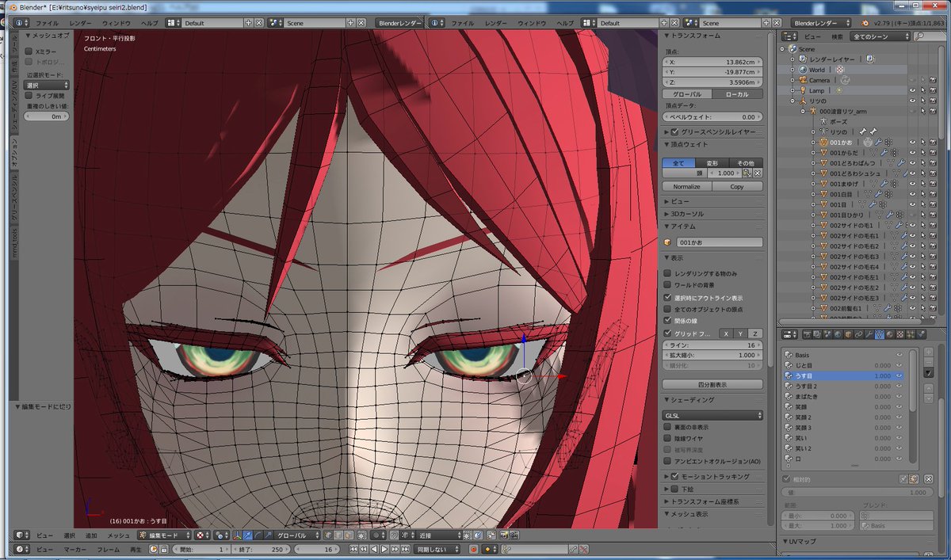Open the modifiers wrench properties tab
The width and height of the screenshot is (951, 560).
(x=869, y=334)
